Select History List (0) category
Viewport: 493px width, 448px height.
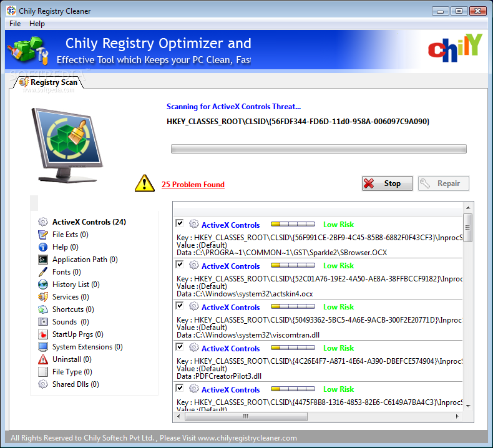point(76,285)
